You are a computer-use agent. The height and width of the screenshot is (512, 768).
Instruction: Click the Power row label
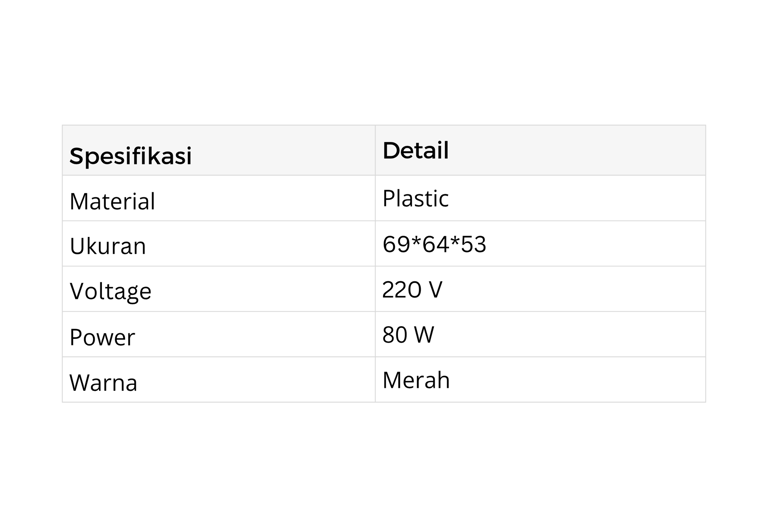[102, 337]
